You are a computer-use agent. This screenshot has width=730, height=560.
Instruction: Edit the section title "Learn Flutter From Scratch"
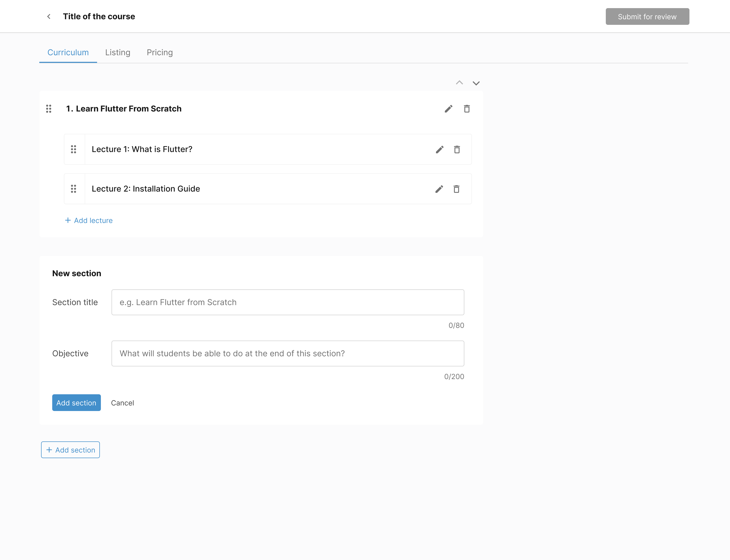[x=448, y=109]
